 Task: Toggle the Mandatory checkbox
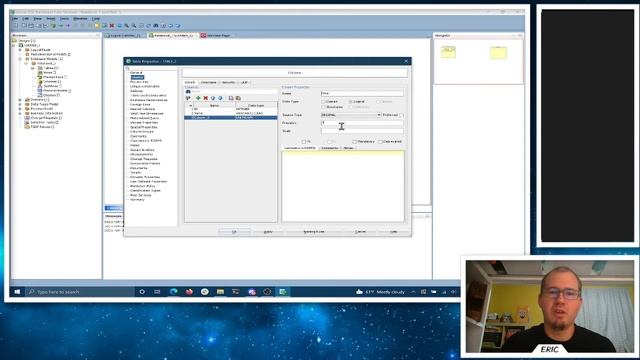355,142
